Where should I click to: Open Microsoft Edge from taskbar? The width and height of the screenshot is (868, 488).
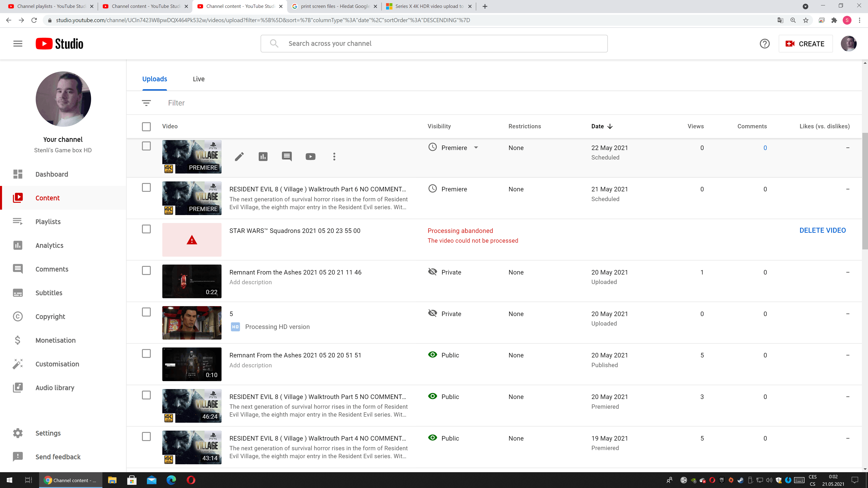click(x=171, y=480)
